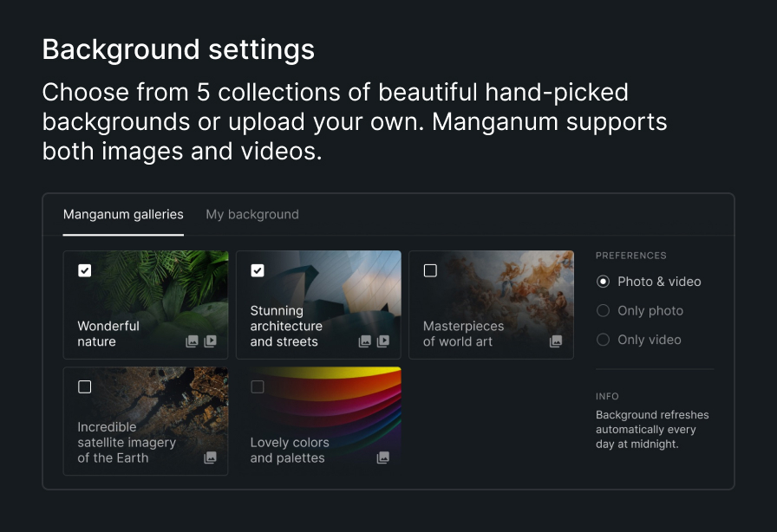Enable the Lovely colors and palettes gallery
Image resolution: width=777 pixels, height=532 pixels.
point(258,386)
